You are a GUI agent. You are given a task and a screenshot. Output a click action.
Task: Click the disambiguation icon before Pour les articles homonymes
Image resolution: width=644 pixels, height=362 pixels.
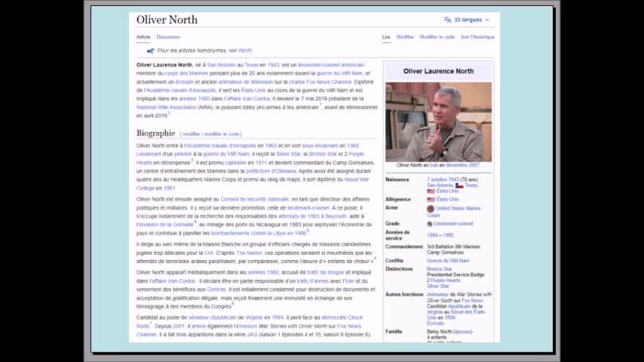[151, 51]
